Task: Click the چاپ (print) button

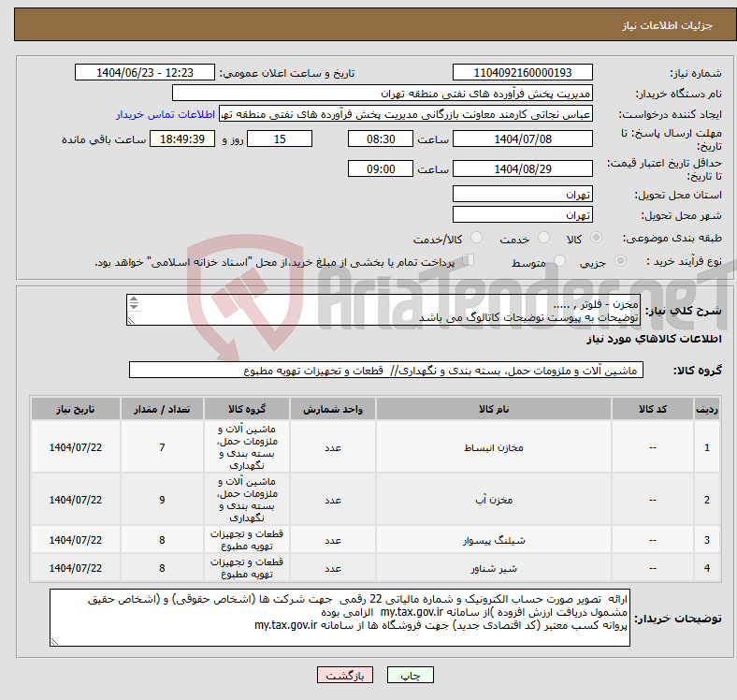Action: [410, 675]
